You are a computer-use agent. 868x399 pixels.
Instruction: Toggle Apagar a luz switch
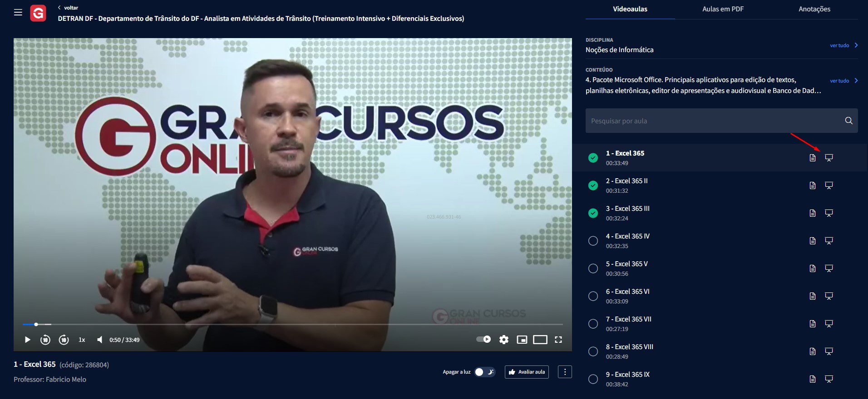point(484,372)
